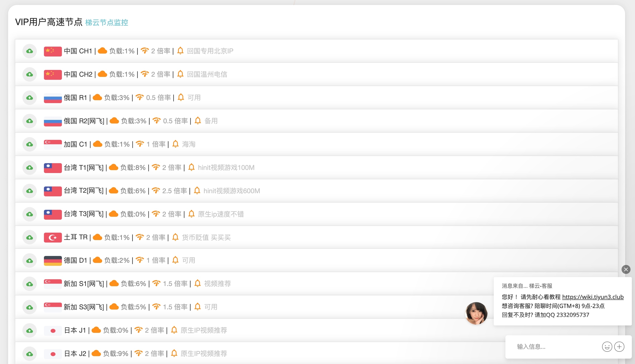Click the customer service avatar photo

click(x=476, y=313)
